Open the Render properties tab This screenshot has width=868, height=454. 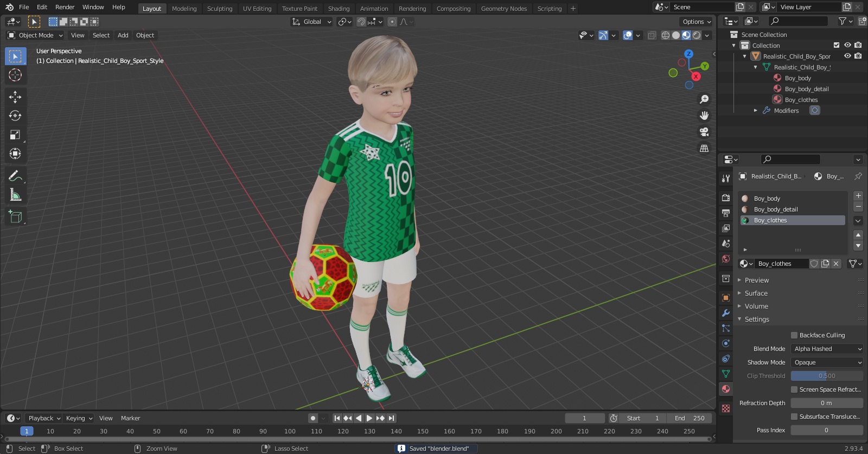[x=725, y=198]
